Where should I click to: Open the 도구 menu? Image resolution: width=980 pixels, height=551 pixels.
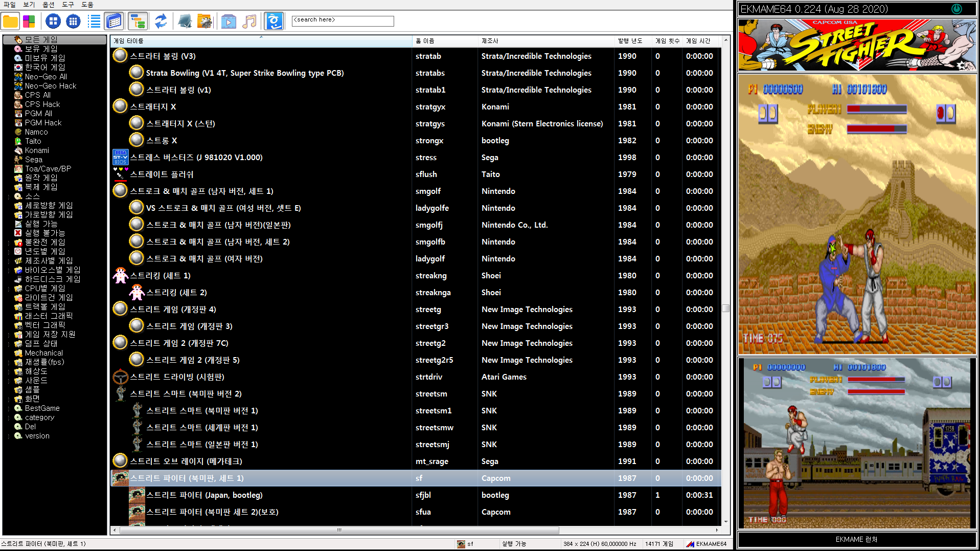click(x=68, y=5)
